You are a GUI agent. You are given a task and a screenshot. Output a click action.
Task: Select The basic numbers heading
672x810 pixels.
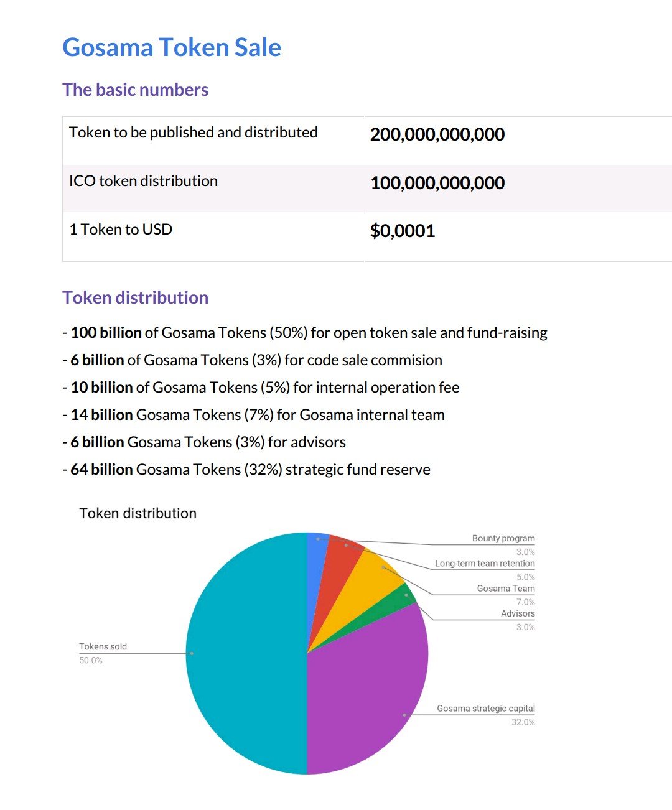point(136,90)
